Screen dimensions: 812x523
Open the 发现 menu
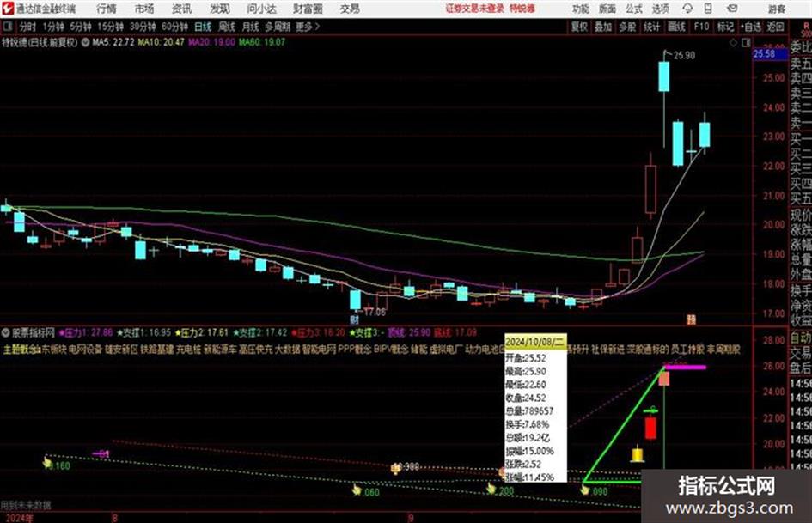point(220,9)
